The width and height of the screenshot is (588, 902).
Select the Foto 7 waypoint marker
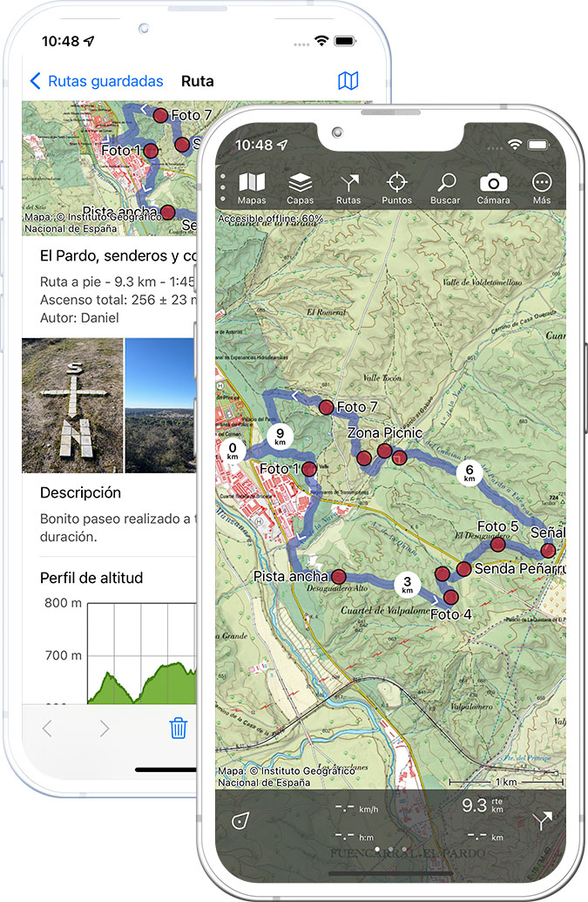326,407
